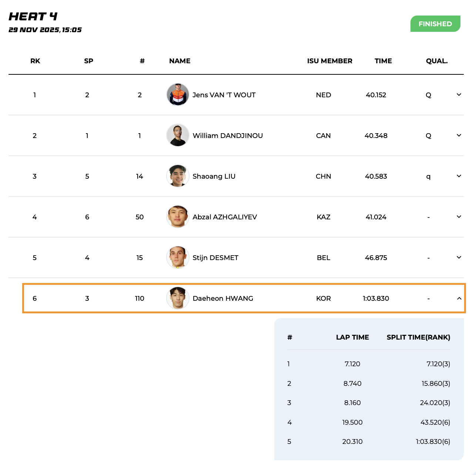Click the TIME column header

pyautogui.click(x=383, y=61)
